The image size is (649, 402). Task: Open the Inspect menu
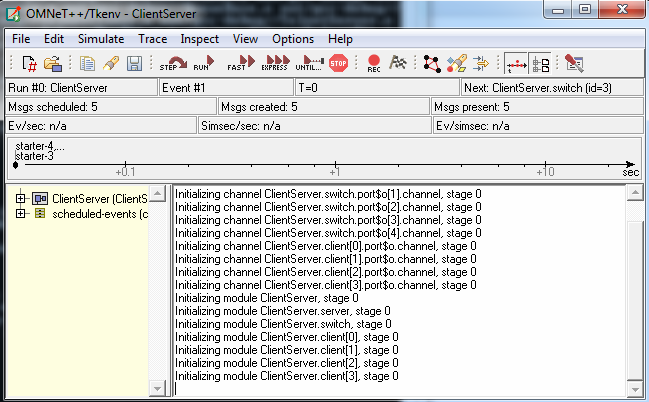coord(200,39)
